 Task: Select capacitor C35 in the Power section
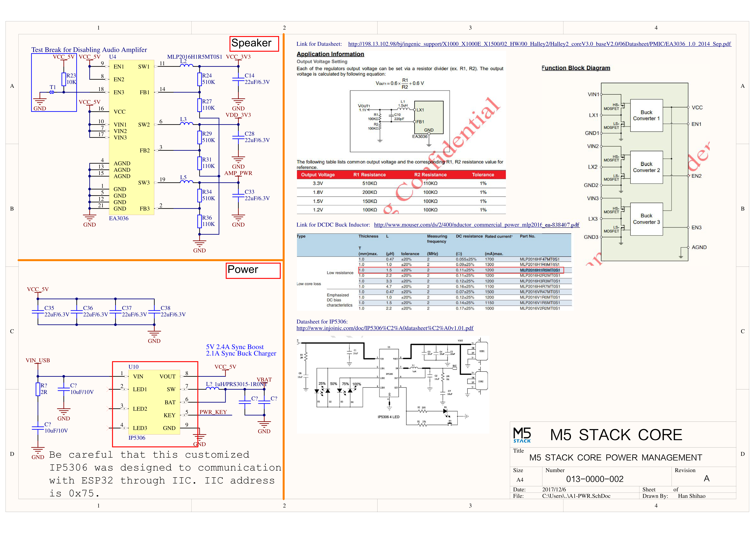pos(38,311)
